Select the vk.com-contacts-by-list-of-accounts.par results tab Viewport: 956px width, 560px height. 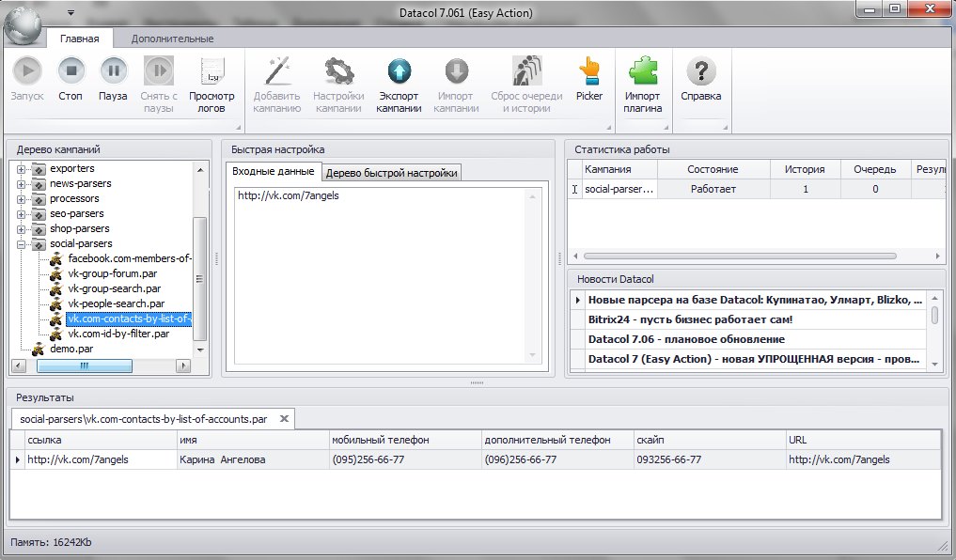click(x=144, y=419)
